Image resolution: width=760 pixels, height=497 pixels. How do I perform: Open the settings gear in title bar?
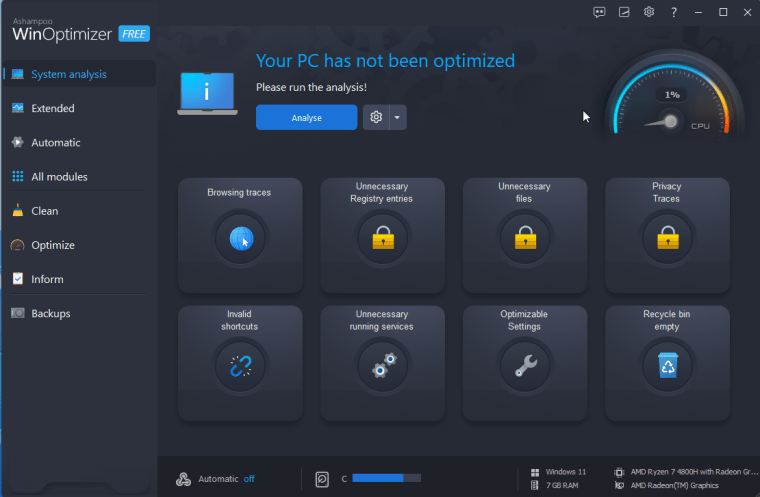click(649, 12)
